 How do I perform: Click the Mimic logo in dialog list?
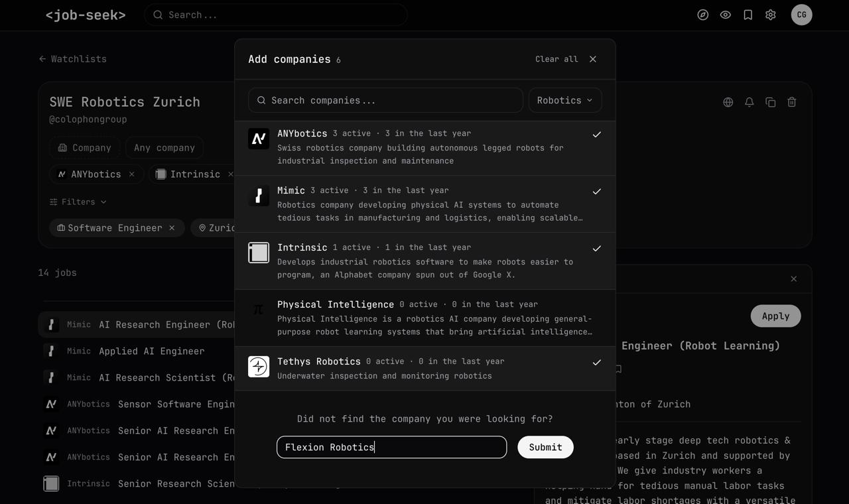[x=259, y=196]
